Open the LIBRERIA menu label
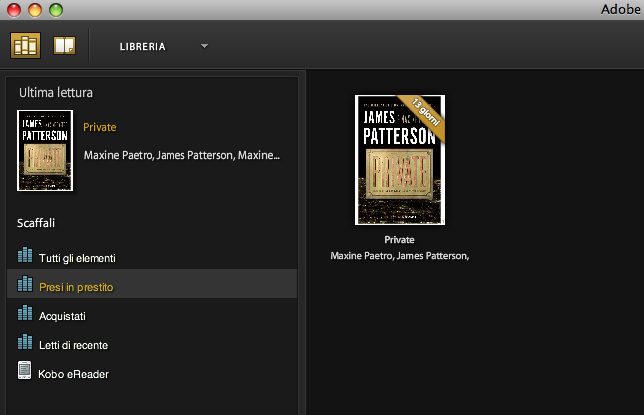644x415 pixels. coord(142,47)
